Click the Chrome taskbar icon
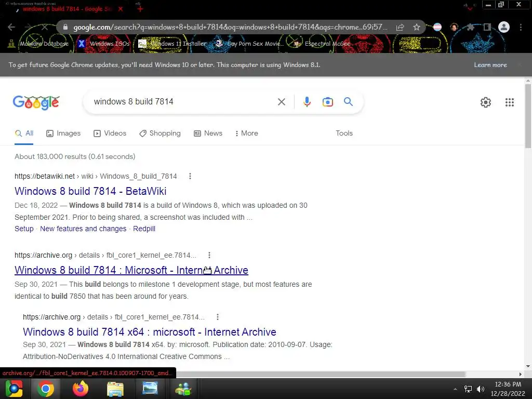Screen dimensions: 532x399 pos(46,389)
